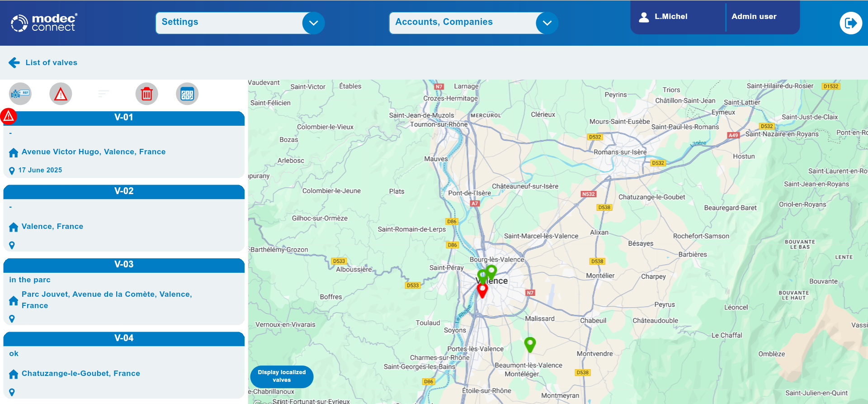Open the L.Michel user profile

664,17
